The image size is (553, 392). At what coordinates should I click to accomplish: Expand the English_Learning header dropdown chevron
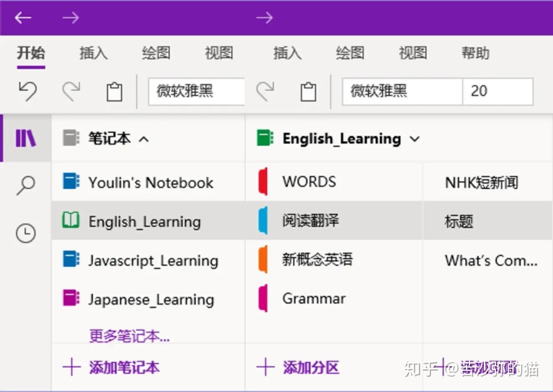415,139
